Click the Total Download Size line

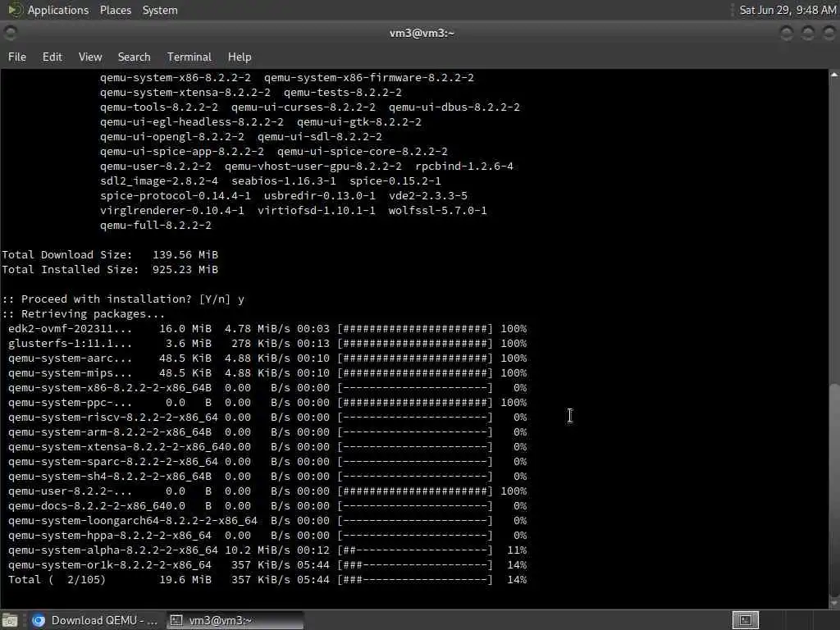click(110, 255)
